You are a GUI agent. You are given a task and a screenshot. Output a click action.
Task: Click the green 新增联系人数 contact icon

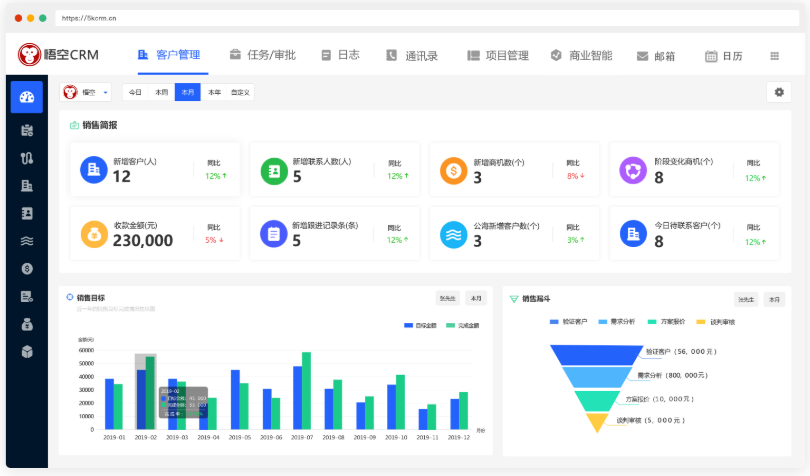[x=274, y=171]
